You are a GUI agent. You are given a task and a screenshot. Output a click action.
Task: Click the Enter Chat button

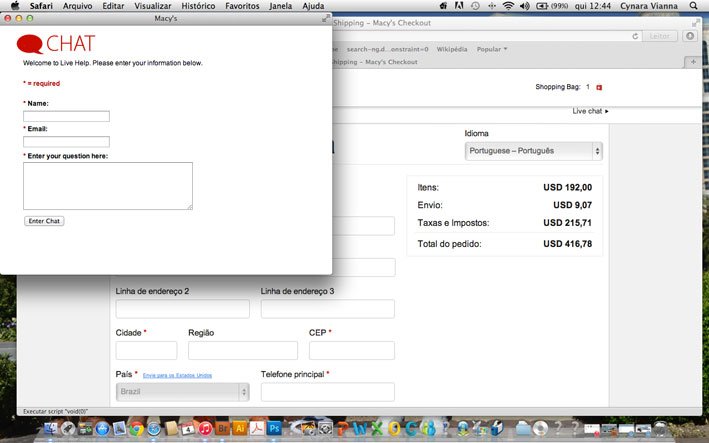click(44, 221)
